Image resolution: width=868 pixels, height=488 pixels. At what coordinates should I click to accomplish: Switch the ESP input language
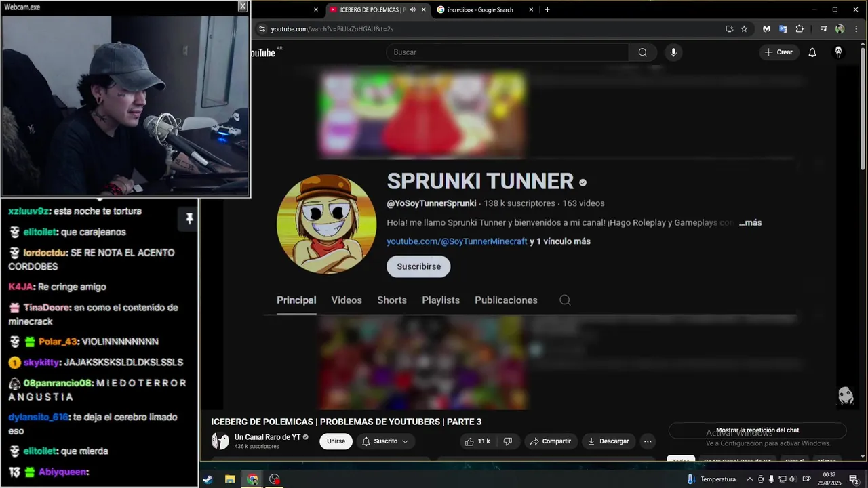[x=807, y=479]
